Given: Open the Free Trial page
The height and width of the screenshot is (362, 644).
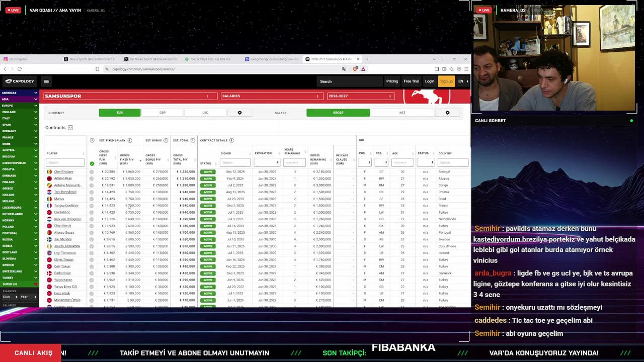Looking at the screenshot, I should pos(411,81).
